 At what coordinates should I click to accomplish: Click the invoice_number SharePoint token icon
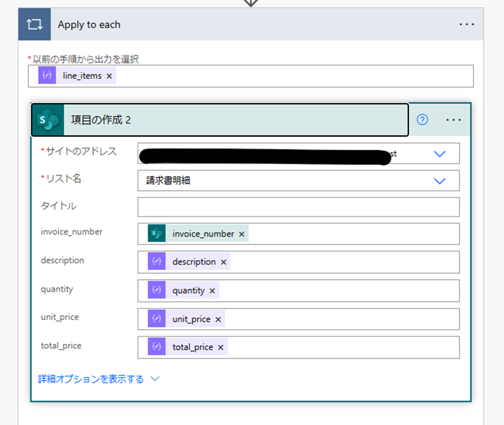pos(156,233)
